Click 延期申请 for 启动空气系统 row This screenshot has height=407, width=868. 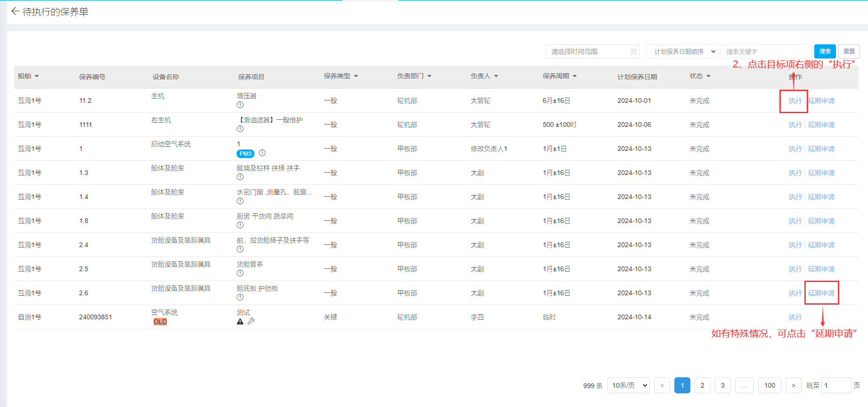821,149
